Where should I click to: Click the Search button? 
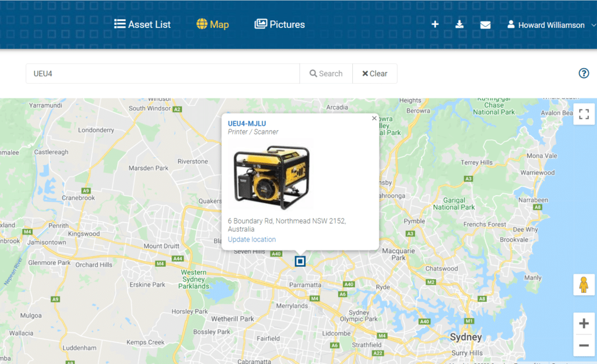click(x=326, y=73)
